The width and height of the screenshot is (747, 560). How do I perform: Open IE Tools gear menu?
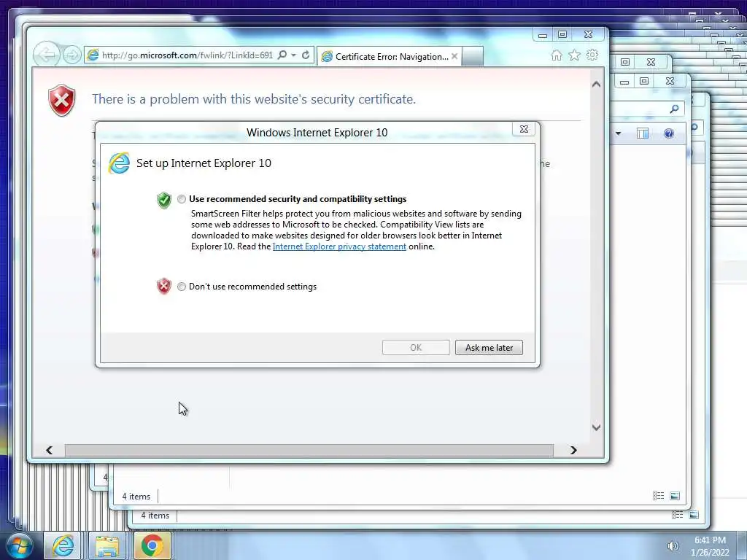(592, 55)
